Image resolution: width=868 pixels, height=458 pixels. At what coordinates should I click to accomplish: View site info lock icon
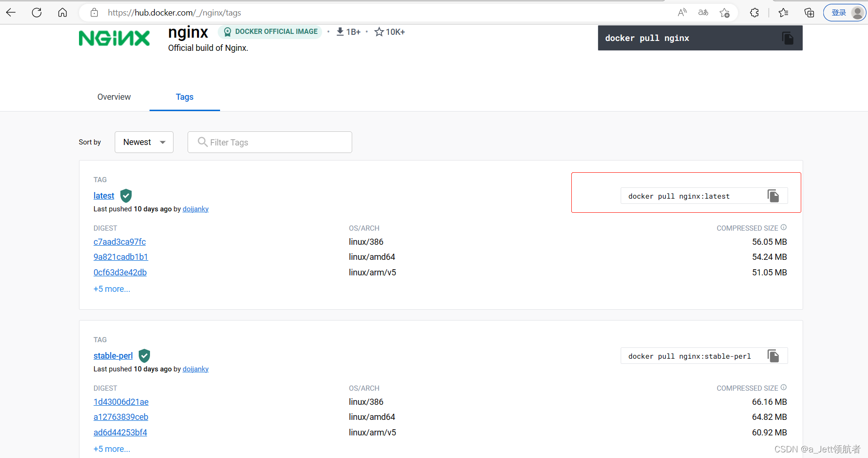(x=94, y=13)
